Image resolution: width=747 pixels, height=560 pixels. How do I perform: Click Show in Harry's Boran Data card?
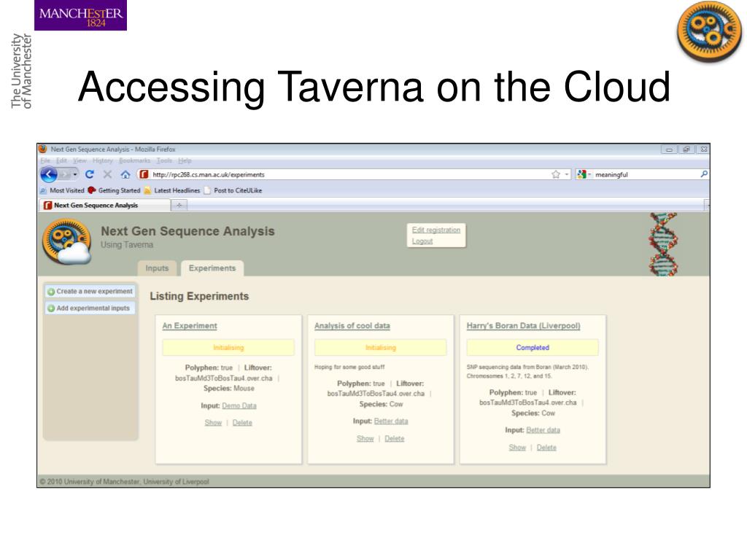coord(517,448)
